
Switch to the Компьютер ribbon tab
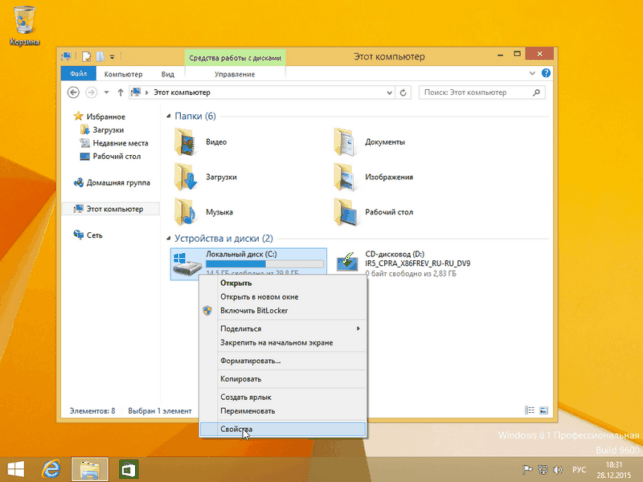123,74
